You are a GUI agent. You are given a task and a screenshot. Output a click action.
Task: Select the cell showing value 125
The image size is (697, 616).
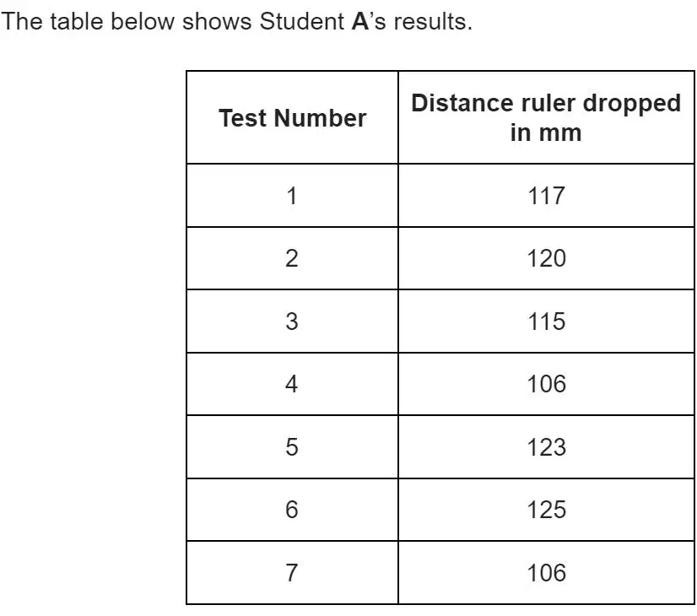pos(546,510)
